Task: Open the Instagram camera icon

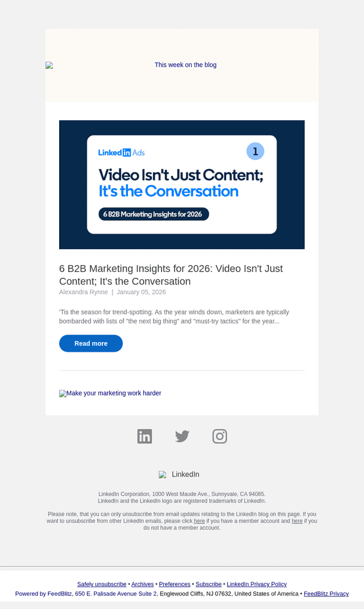Action: 220,436
